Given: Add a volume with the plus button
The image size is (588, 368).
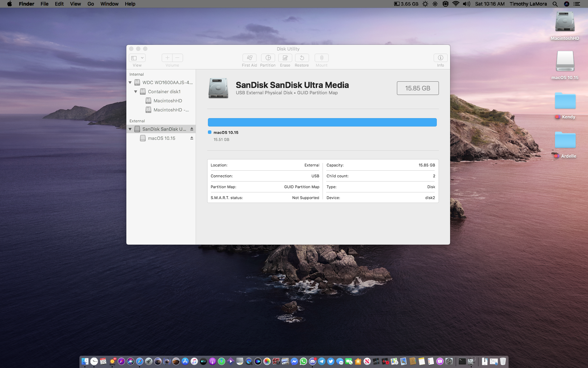Looking at the screenshot, I should point(167,58).
